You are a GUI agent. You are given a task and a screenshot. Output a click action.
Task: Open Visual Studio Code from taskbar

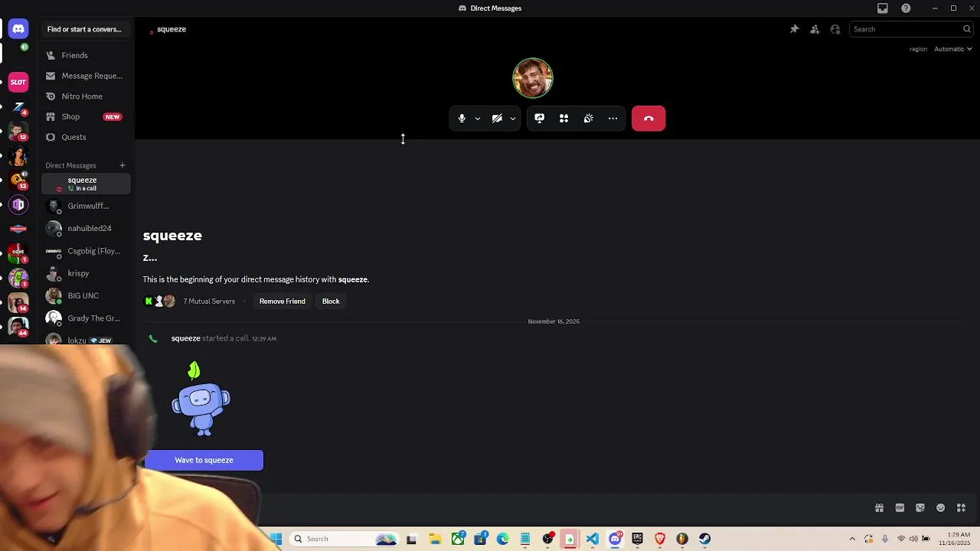click(x=593, y=539)
